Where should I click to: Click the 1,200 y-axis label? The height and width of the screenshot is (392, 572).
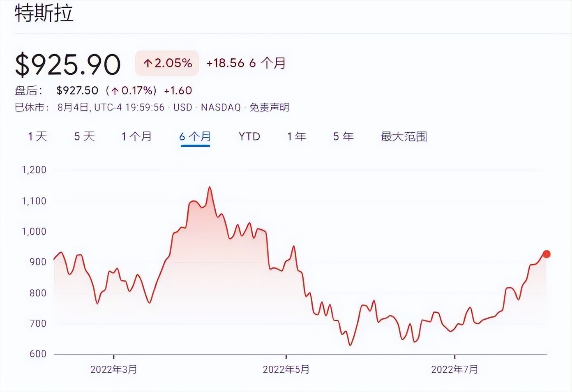pyautogui.click(x=34, y=170)
